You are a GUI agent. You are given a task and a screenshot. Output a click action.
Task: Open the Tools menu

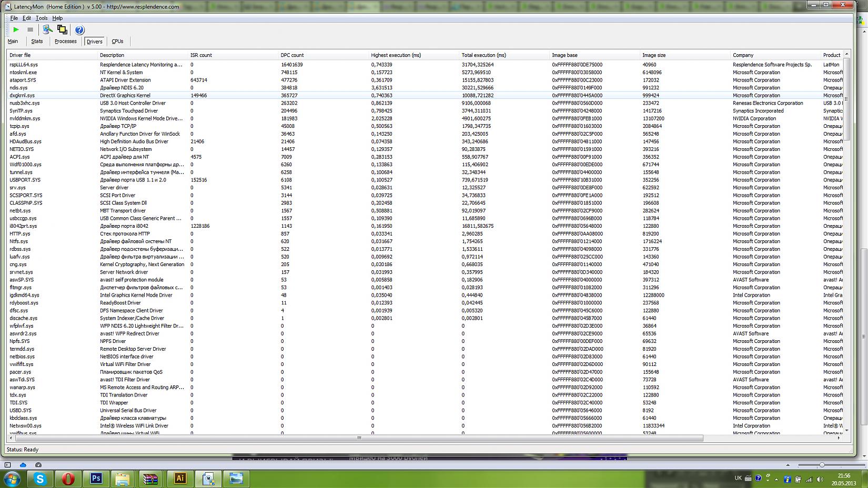[42, 18]
